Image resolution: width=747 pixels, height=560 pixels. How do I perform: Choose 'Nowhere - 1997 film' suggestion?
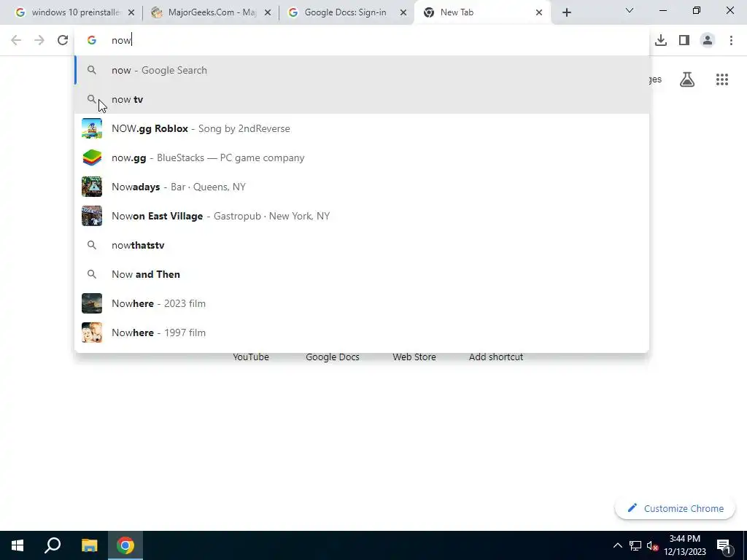tap(362, 332)
